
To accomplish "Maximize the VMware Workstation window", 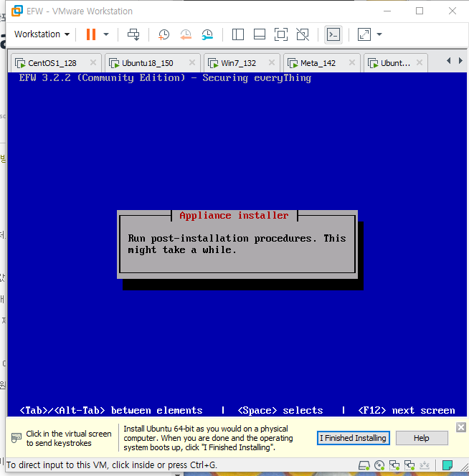I will (x=420, y=11).
